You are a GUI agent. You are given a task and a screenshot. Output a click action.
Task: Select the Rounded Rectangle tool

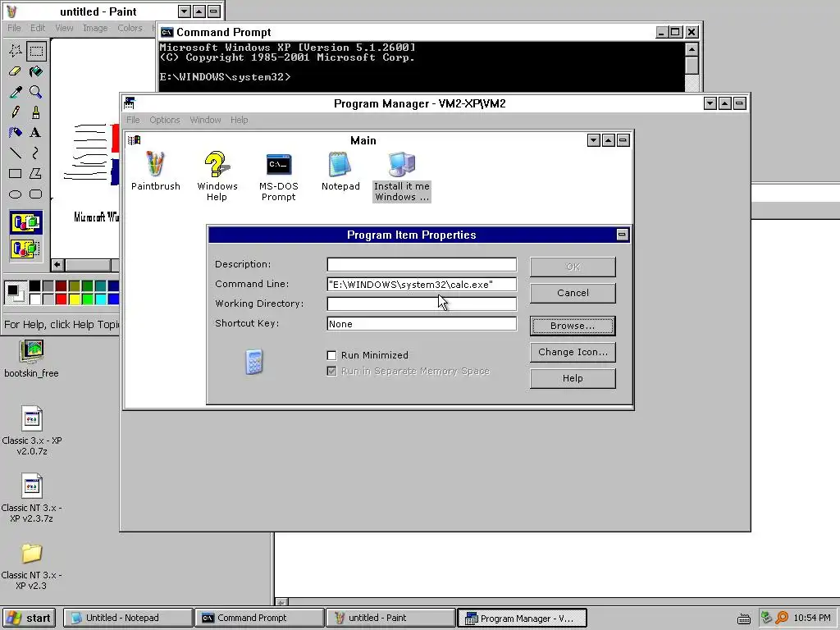(x=36, y=194)
